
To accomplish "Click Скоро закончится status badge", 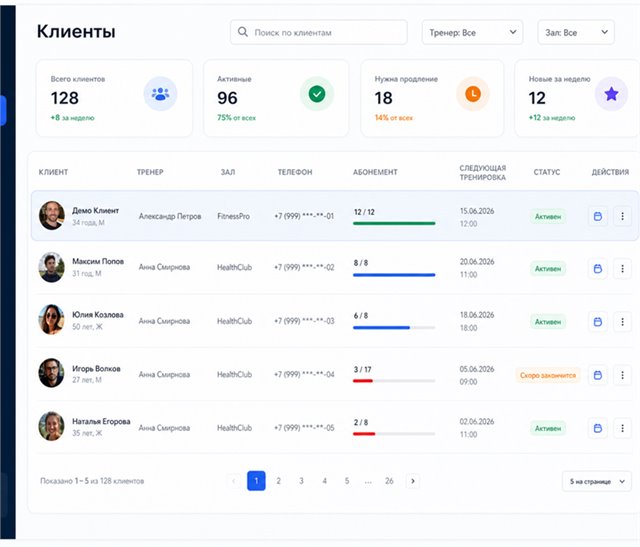I will point(548,375).
